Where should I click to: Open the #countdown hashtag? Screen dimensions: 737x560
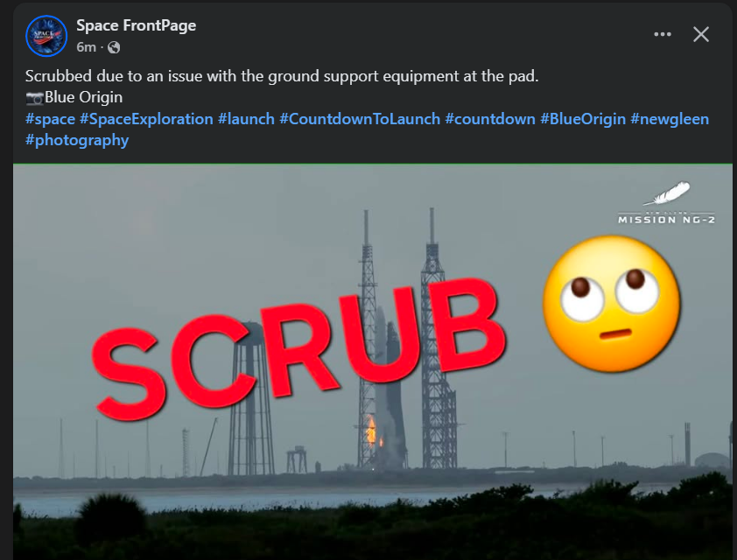pos(490,119)
